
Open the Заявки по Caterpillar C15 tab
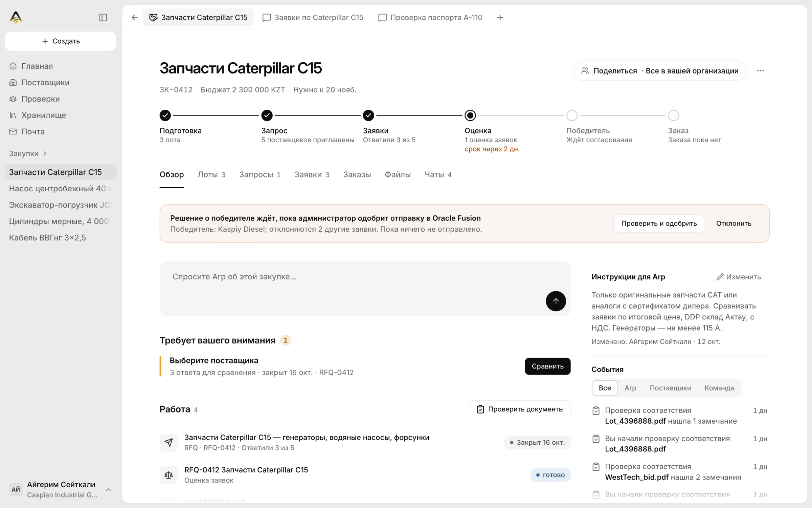tap(313, 17)
